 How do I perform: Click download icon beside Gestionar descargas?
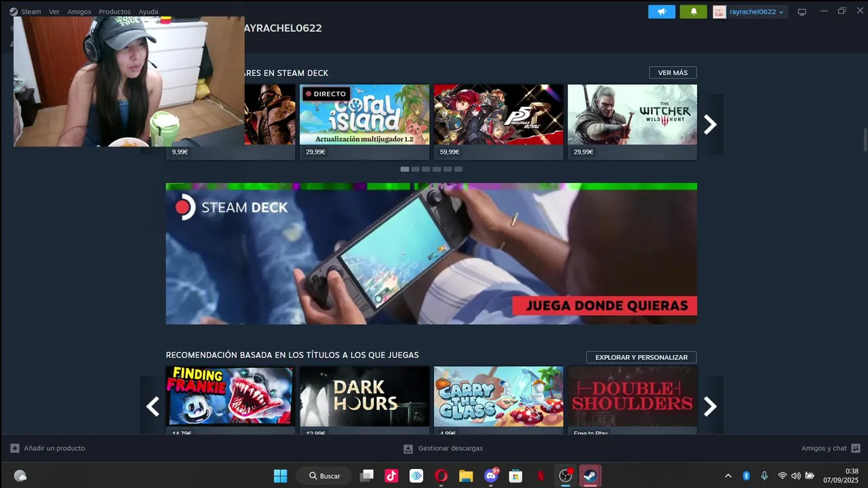tap(408, 449)
